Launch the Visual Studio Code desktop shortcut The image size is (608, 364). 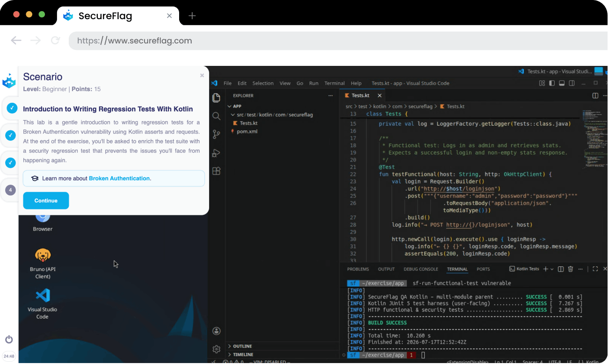[x=43, y=304]
